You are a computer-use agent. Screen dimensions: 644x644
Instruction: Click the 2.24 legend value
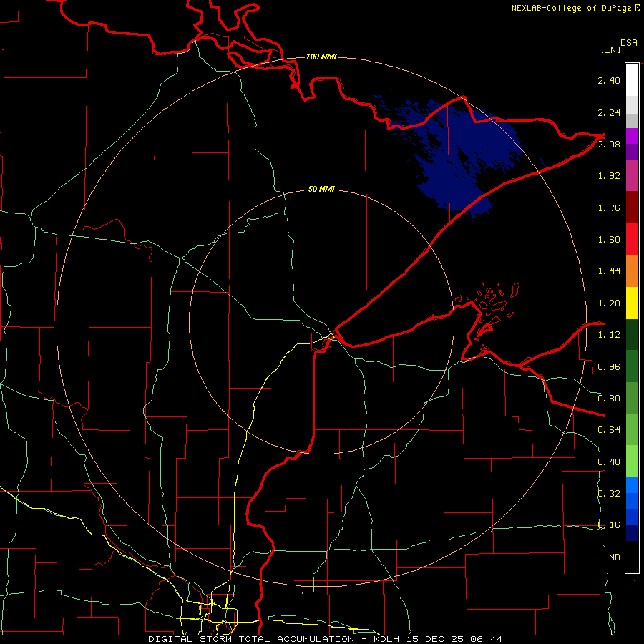tap(609, 112)
